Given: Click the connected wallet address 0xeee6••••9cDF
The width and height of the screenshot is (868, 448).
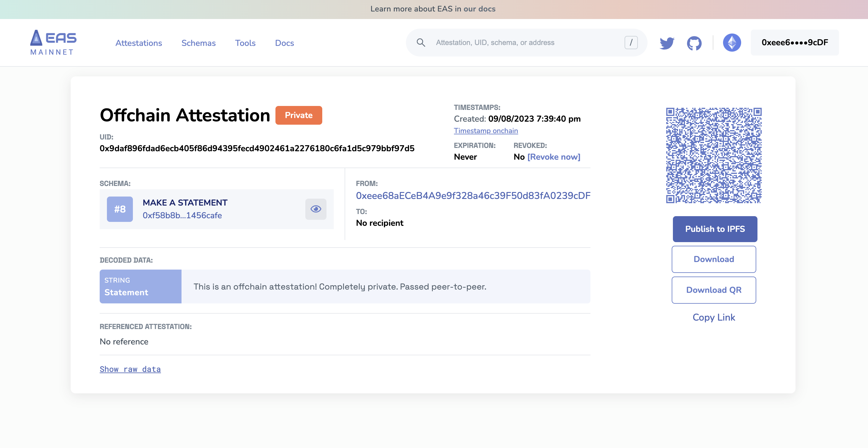Looking at the screenshot, I should [x=795, y=42].
